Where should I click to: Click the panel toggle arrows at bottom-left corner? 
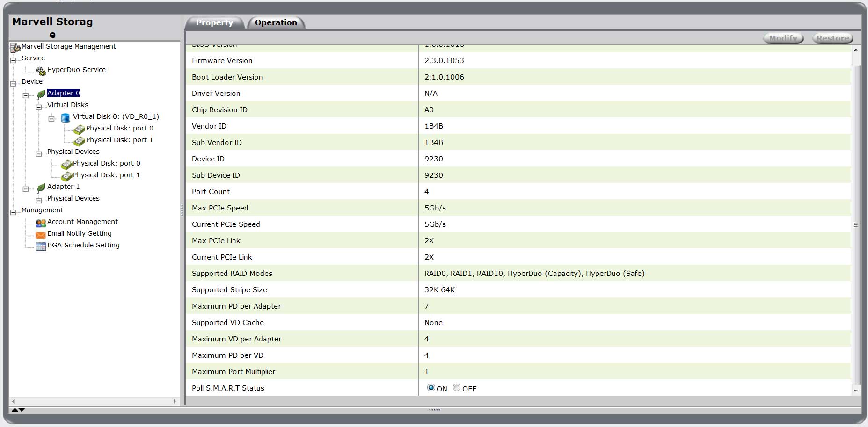click(x=18, y=410)
